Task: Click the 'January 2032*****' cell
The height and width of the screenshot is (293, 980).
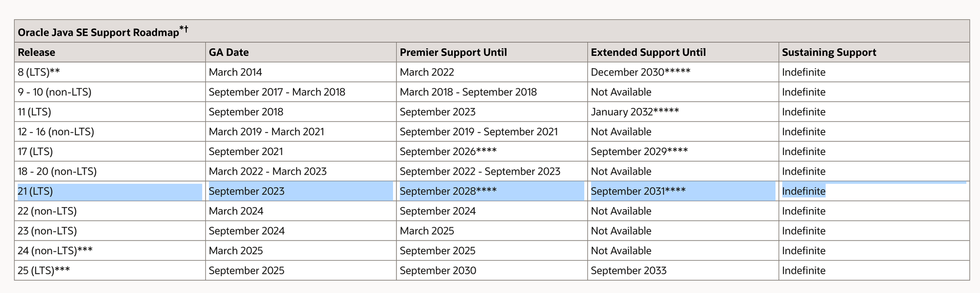Action: 683,112
